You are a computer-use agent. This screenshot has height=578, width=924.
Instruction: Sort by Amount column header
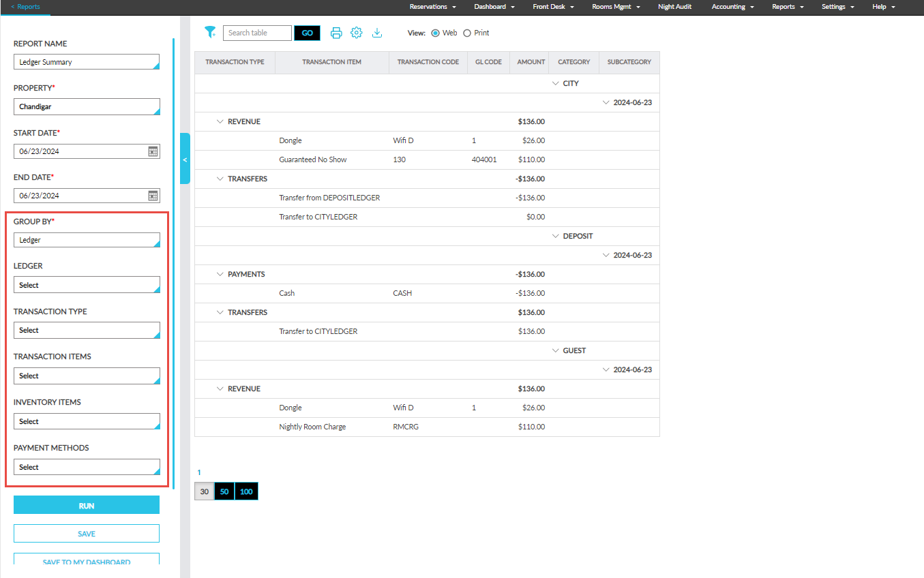tap(531, 62)
